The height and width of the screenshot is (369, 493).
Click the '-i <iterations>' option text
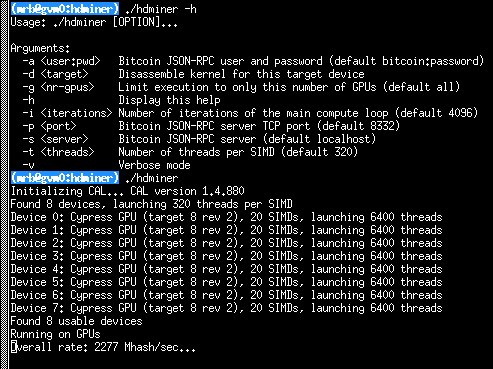tap(67, 113)
